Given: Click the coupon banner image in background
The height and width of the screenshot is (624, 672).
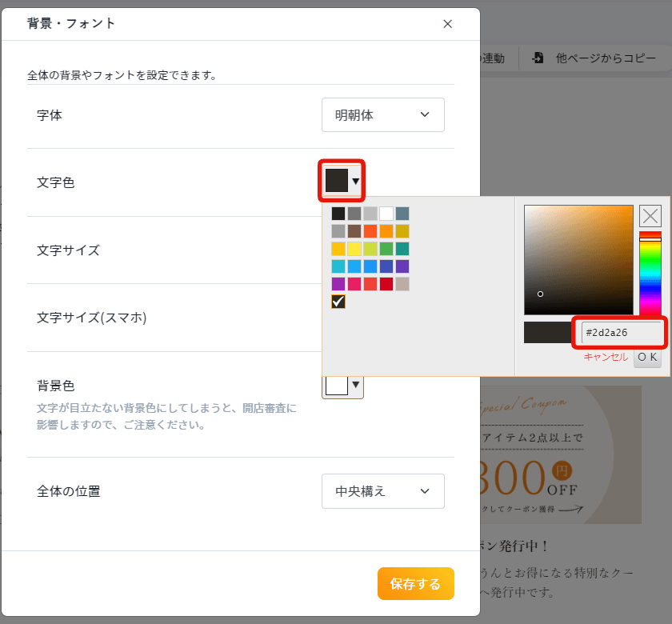Looking at the screenshot, I should coord(561,454).
